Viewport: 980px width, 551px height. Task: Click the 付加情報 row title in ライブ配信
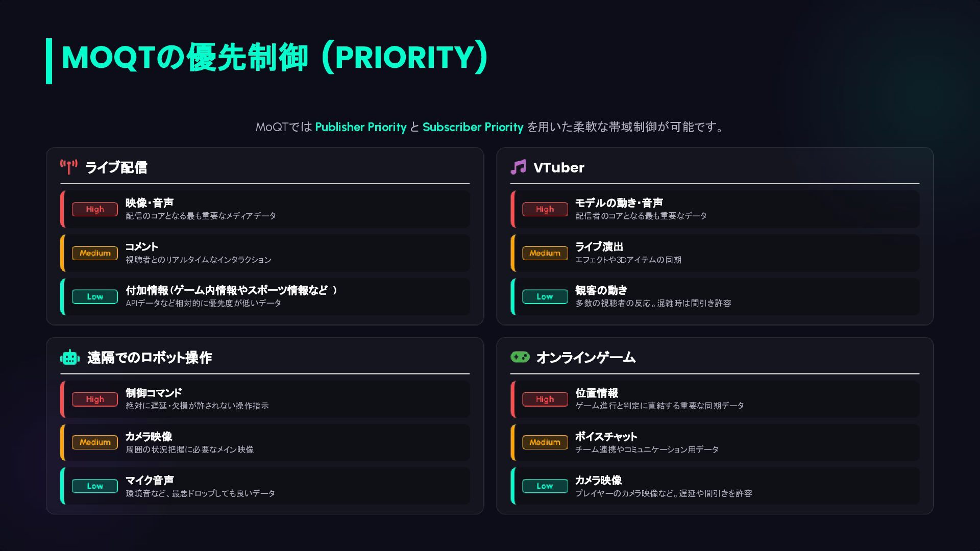point(231,290)
